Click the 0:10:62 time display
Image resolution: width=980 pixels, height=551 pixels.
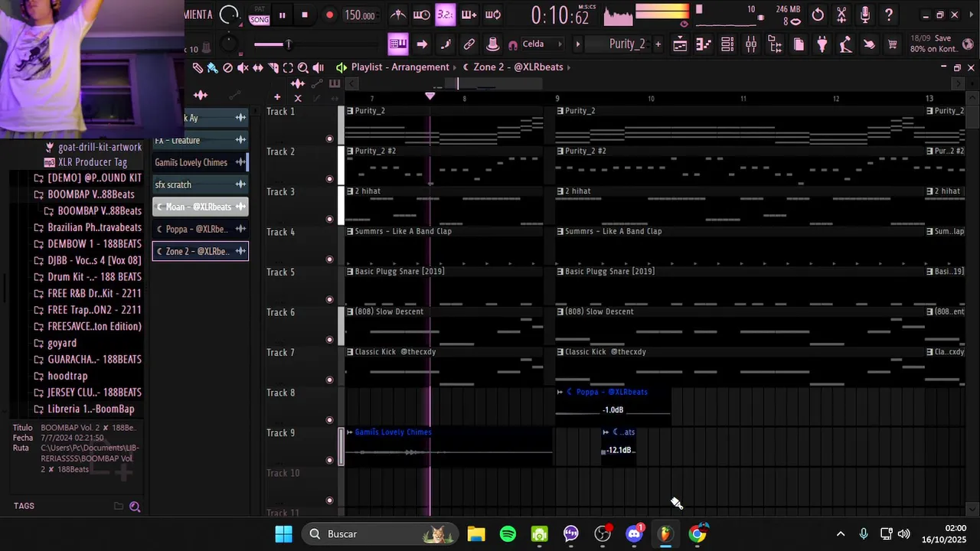point(560,15)
